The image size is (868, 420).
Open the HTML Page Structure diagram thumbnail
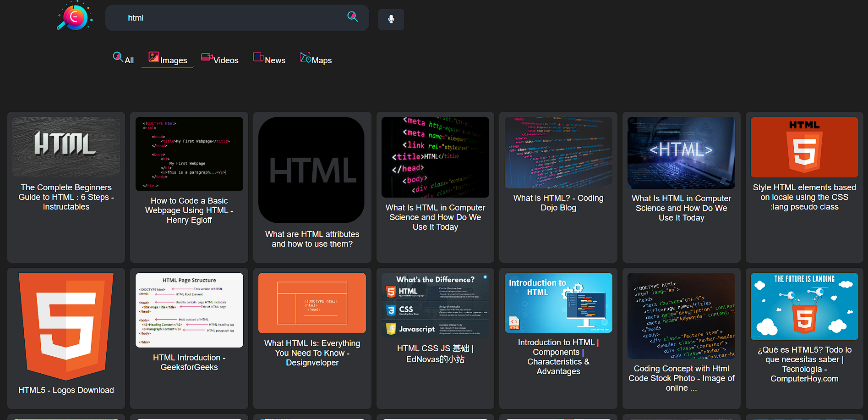[189, 310]
